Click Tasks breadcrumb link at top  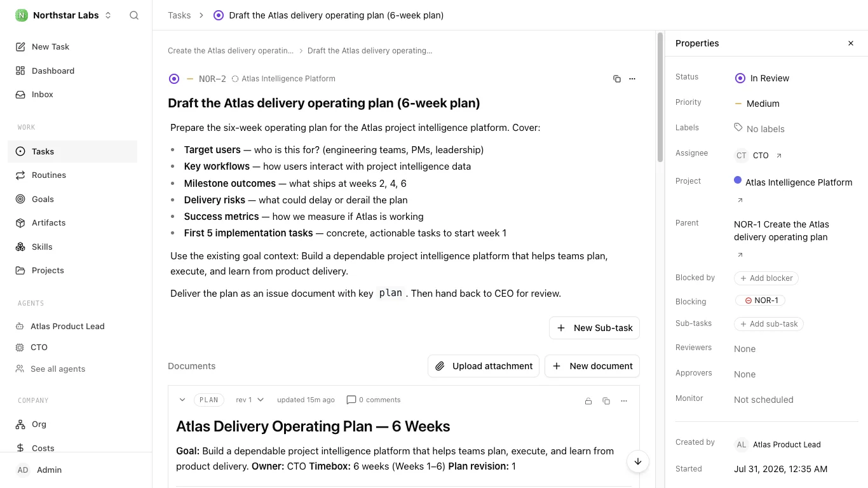tap(179, 15)
